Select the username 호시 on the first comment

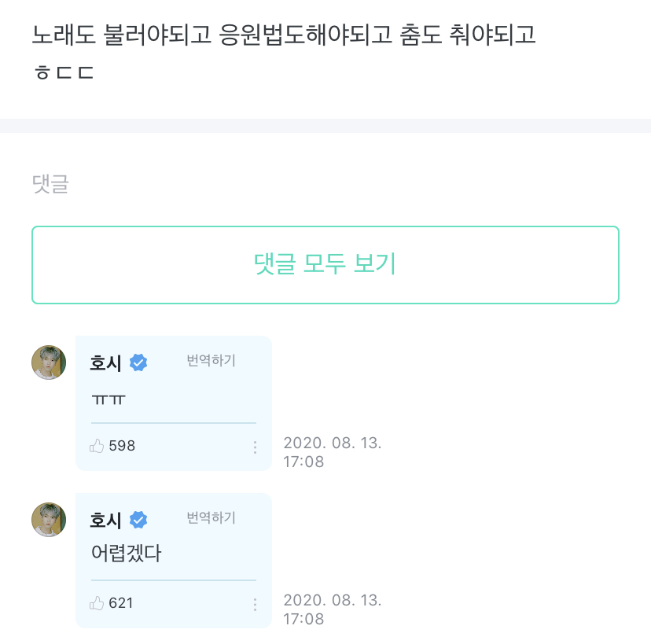click(x=106, y=362)
